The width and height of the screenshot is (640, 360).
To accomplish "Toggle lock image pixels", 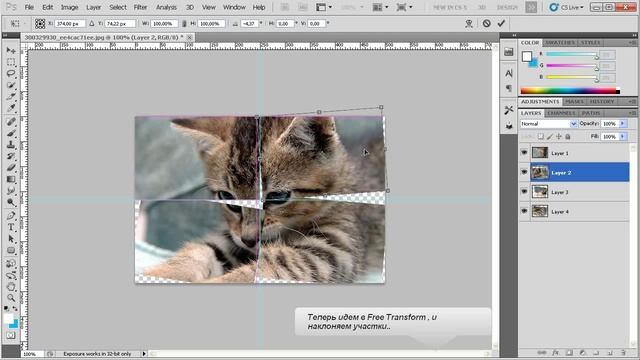I will pos(550,136).
